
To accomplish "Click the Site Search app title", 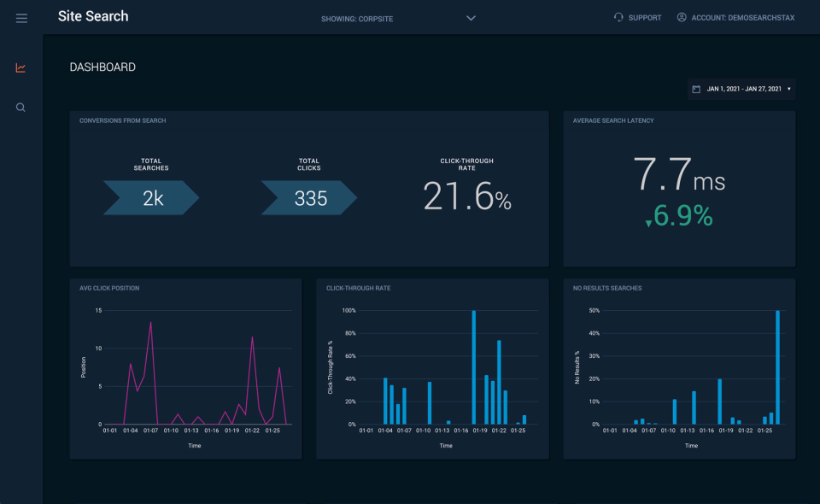I will tap(92, 15).
